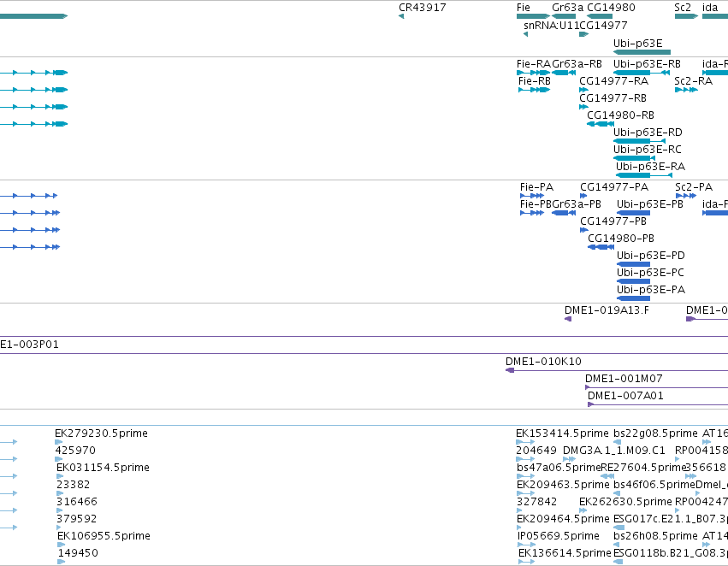The image size is (728, 566).
Task: Click the CG14980-RB transcript glyph
Action: coord(601,124)
